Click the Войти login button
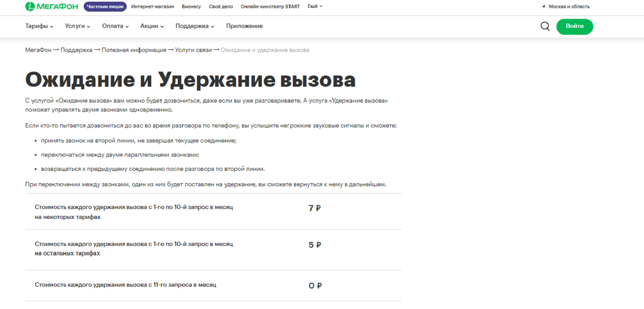This screenshot has height=309, width=644. pos(574,26)
